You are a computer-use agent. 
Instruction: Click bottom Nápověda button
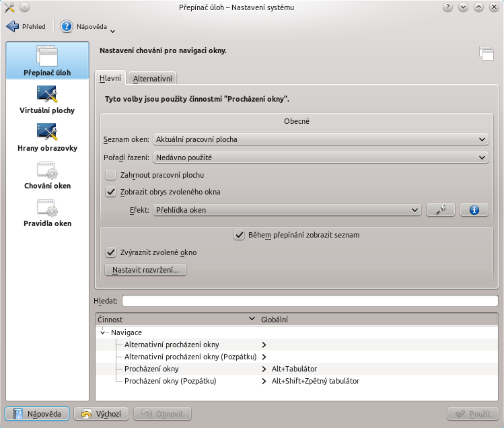coord(37,414)
